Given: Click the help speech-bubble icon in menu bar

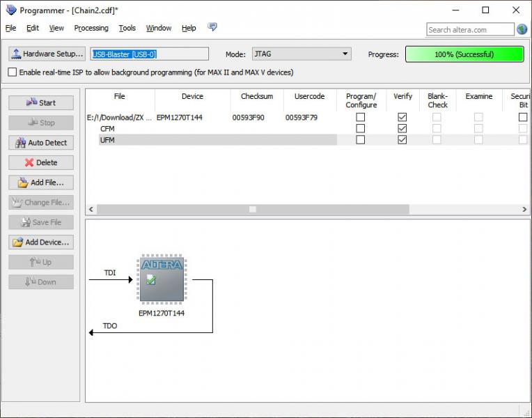Looking at the screenshot, I should (212, 28).
